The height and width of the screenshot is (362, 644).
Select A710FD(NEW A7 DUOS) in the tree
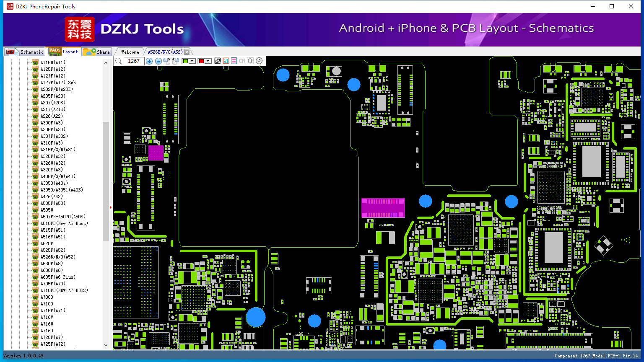click(64, 290)
